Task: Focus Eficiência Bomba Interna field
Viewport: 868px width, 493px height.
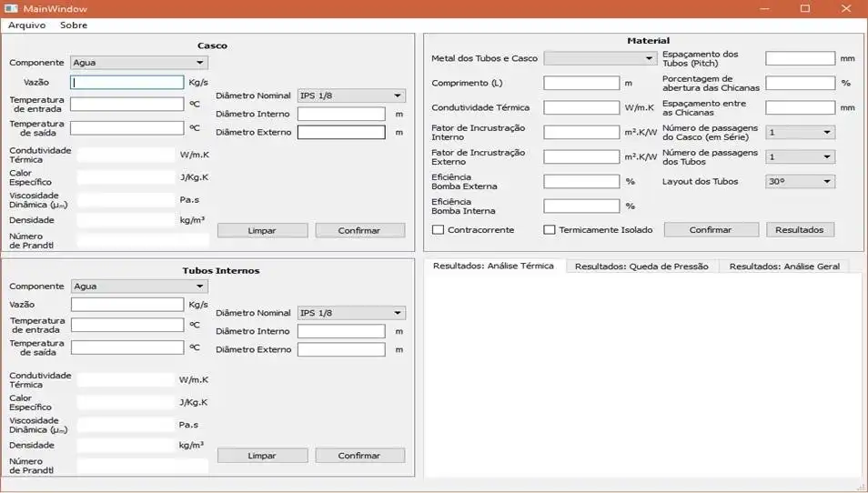Action: tap(581, 206)
